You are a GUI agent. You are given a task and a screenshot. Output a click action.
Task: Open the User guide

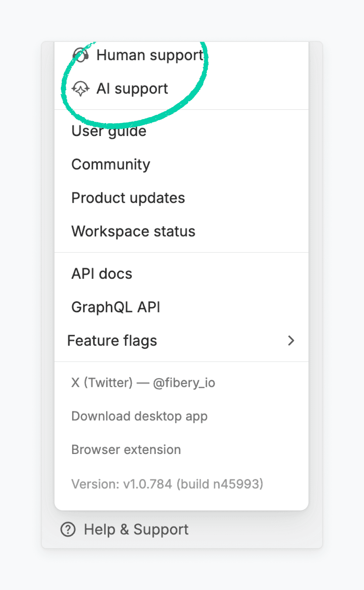tap(109, 131)
